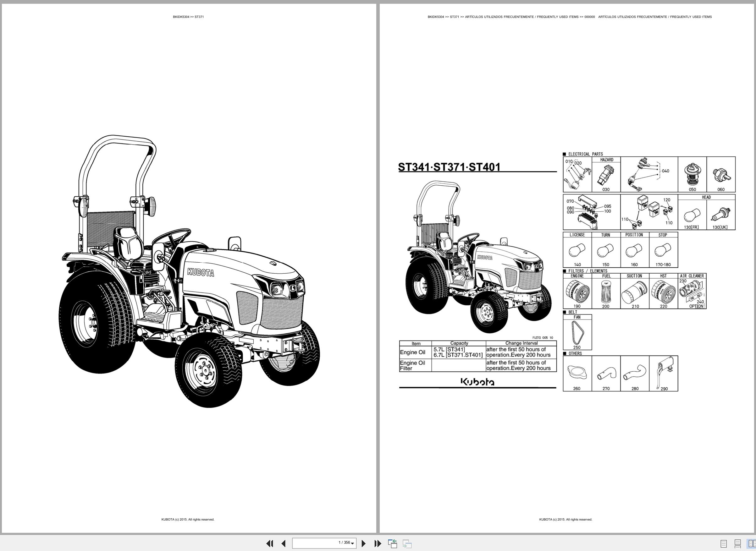Viewport: 756px width, 551px height.
Task: Click the suction filter part 210
Action: [x=635, y=293]
